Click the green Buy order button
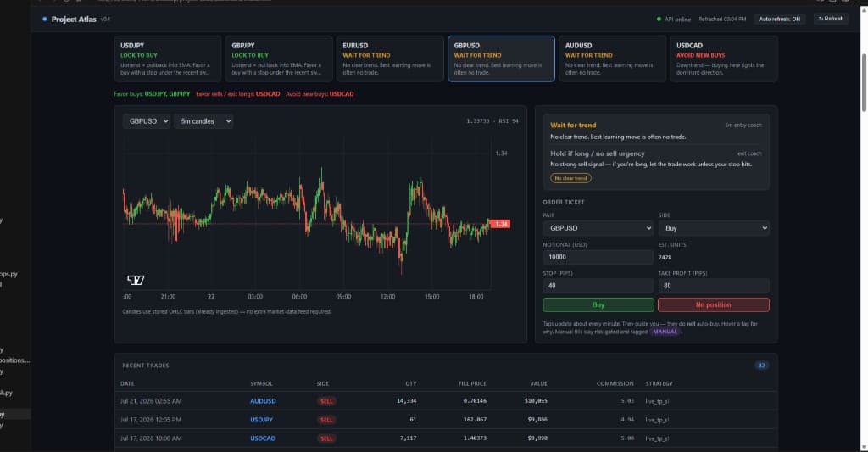The height and width of the screenshot is (452, 868). (x=598, y=304)
